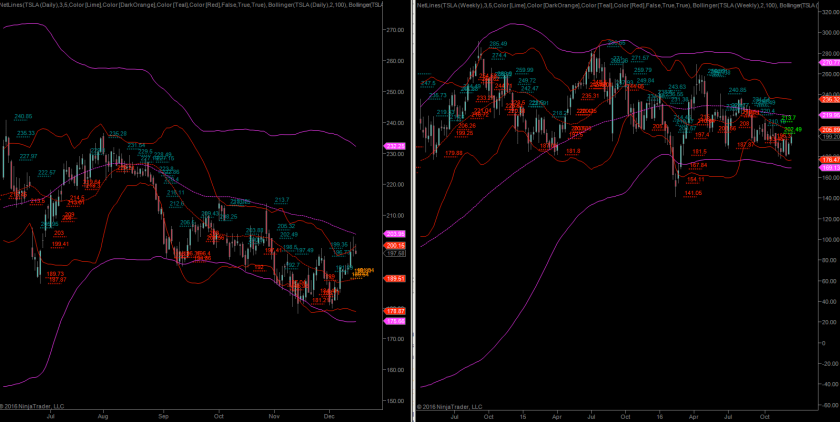
Task: Click the 199.20 current price marker on weekly chart
Action: (830, 137)
